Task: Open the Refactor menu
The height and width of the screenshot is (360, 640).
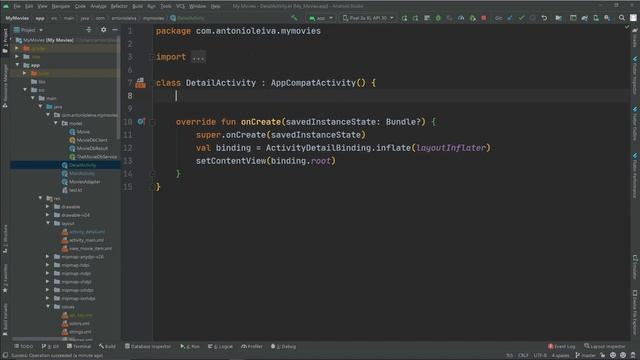Action: coord(119,6)
